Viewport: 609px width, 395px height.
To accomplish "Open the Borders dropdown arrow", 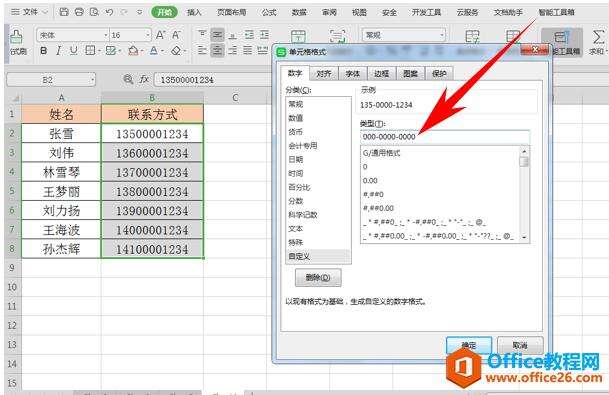I will click(x=99, y=51).
